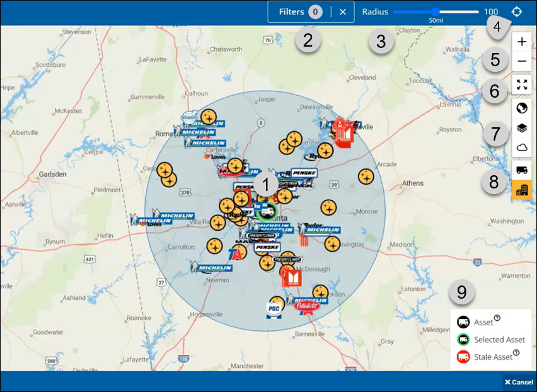Viewport: 537px width, 392px height.
Task: Toggle the orange service locations building button
Action: pyautogui.click(x=522, y=190)
